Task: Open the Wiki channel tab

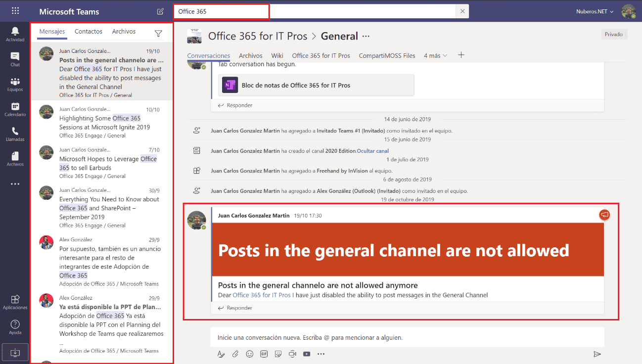Action: [x=277, y=56]
